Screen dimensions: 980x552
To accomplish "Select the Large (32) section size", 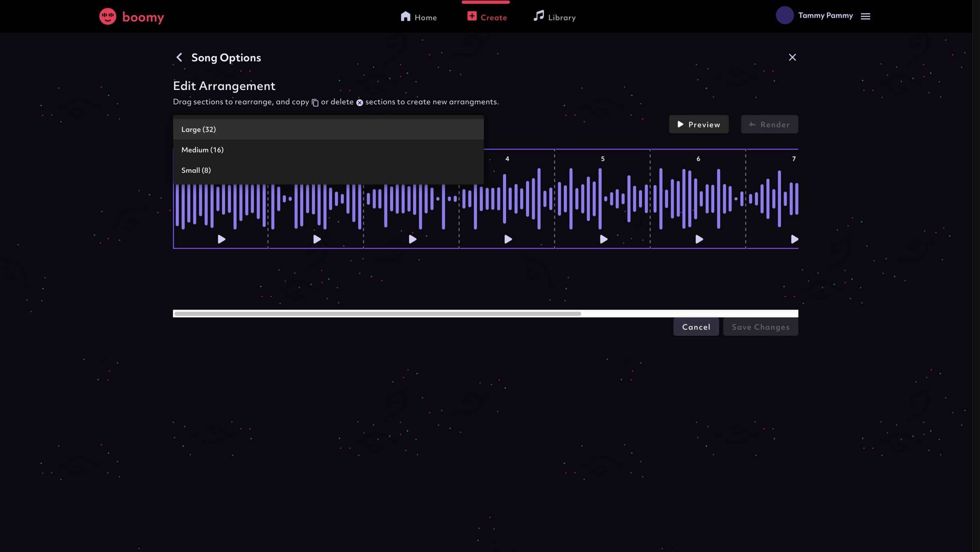I will coord(199,129).
